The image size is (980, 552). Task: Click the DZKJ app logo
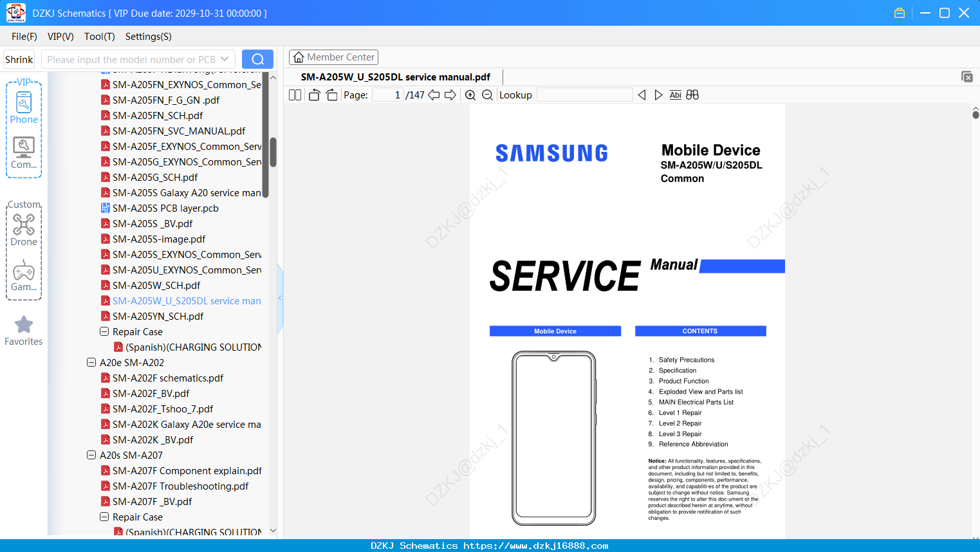[x=15, y=13]
